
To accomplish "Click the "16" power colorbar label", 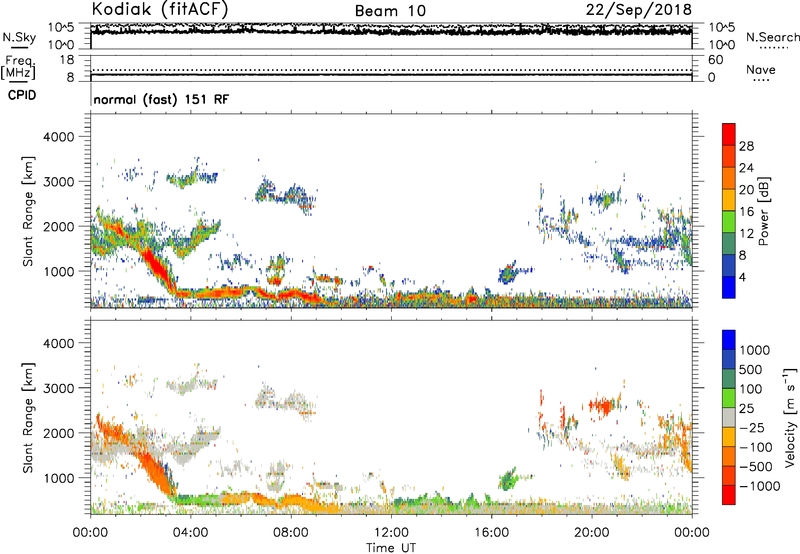I will pos(746,212).
